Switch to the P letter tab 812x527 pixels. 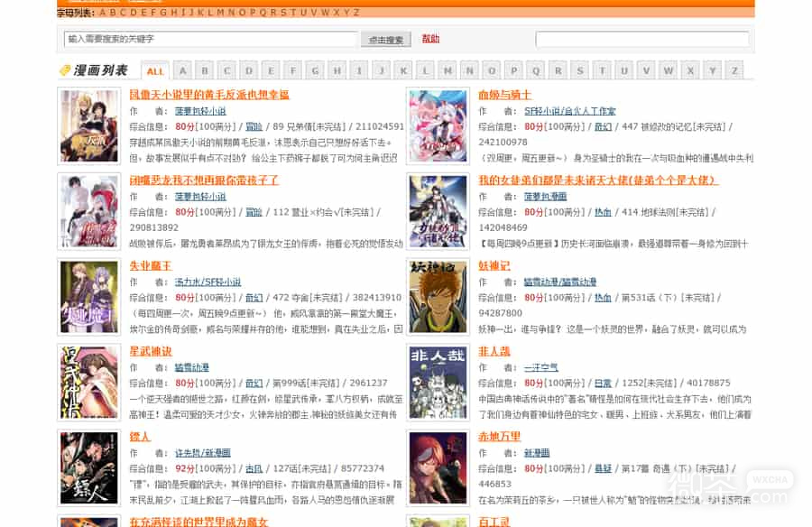[514, 70]
